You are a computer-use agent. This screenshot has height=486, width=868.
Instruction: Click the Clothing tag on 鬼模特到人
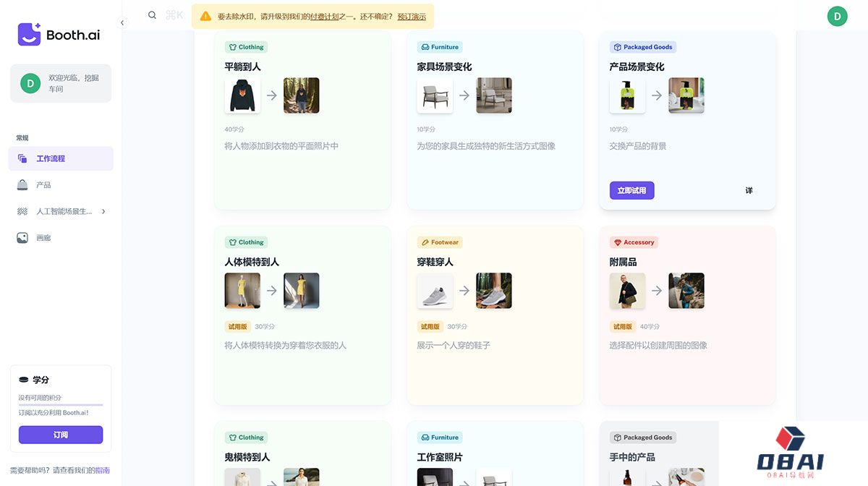[x=246, y=438]
